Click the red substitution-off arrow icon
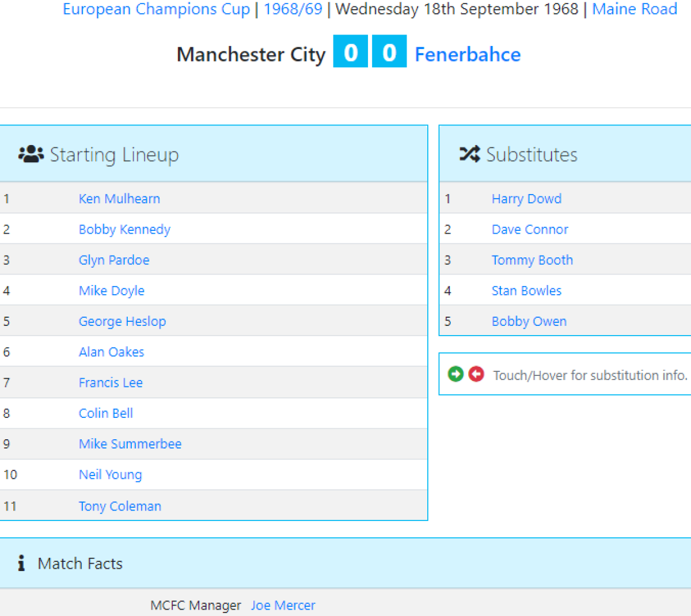Screen dimensions: 691x616 tap(476, 374)
